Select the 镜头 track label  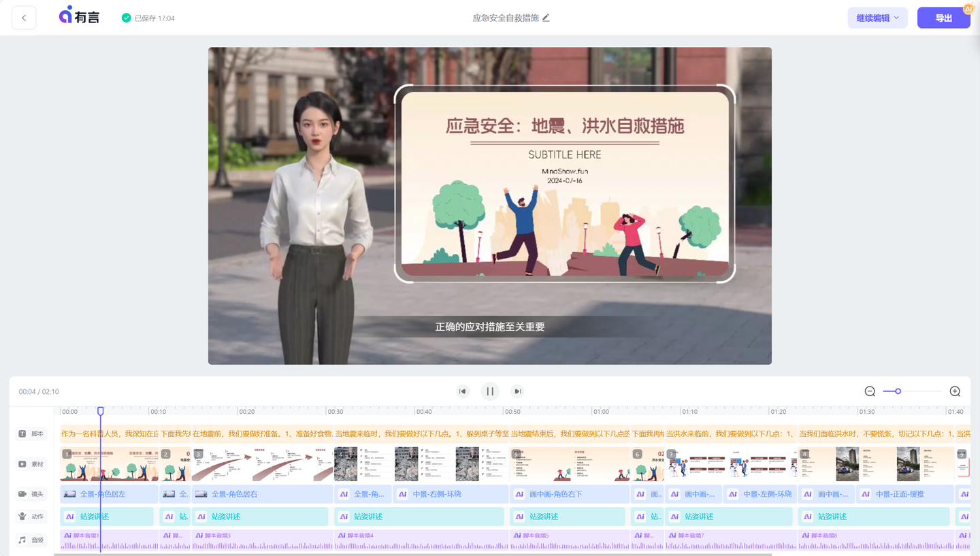tap(31, 494)
